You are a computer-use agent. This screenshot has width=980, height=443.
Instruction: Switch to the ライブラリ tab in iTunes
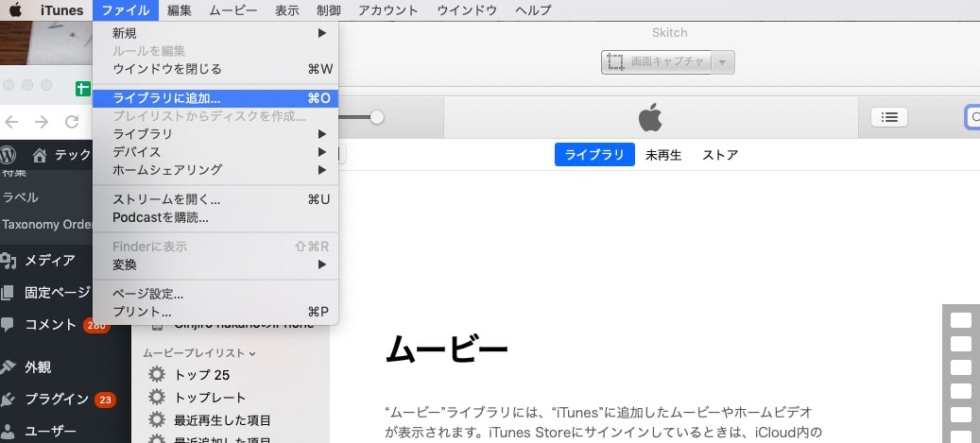[594, 155]
